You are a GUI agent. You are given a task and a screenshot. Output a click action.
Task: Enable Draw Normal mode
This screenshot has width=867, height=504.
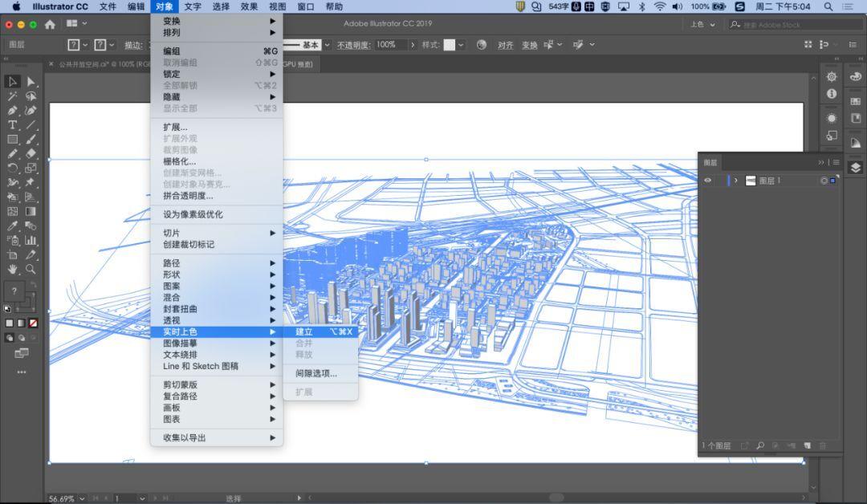pos(10,338)
